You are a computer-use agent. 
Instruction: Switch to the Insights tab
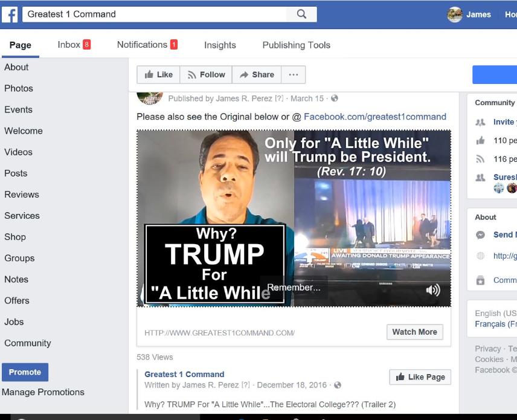click(220, 45)
